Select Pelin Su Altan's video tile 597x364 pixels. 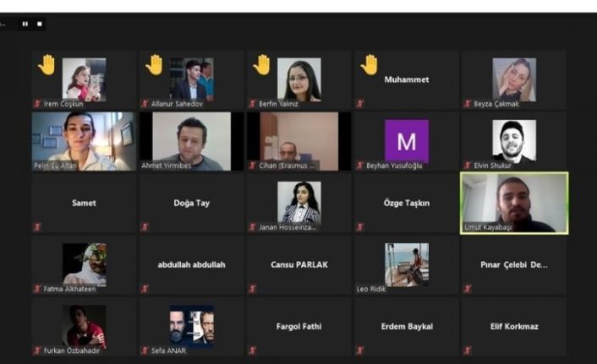tap(85, 141)
